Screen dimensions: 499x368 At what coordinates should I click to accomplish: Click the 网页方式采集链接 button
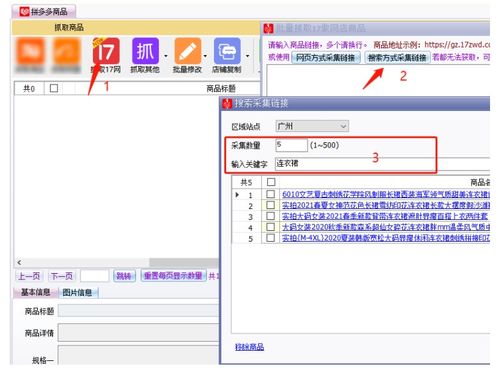326,57
